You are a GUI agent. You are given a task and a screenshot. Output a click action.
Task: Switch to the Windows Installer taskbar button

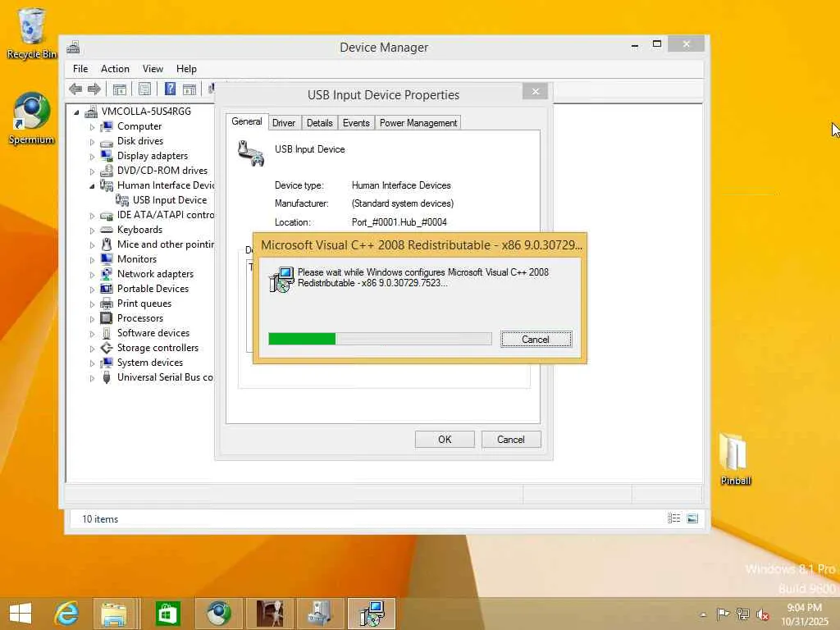372,614
